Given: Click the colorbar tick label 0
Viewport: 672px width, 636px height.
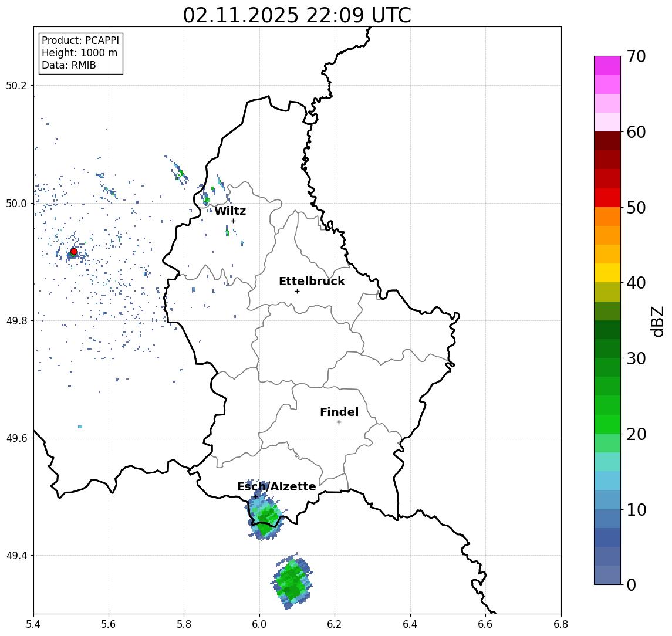Looking at the screenshot, I should point(632,584).
